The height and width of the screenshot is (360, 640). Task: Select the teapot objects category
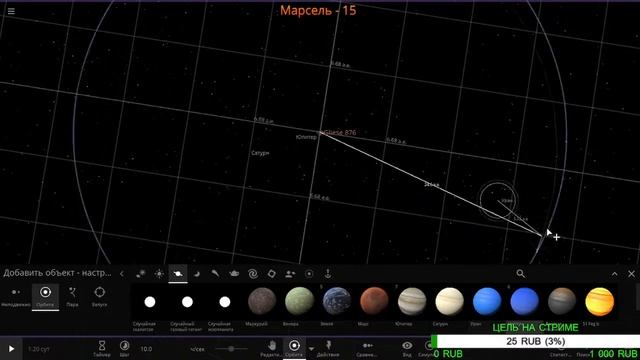coord(234,274)
